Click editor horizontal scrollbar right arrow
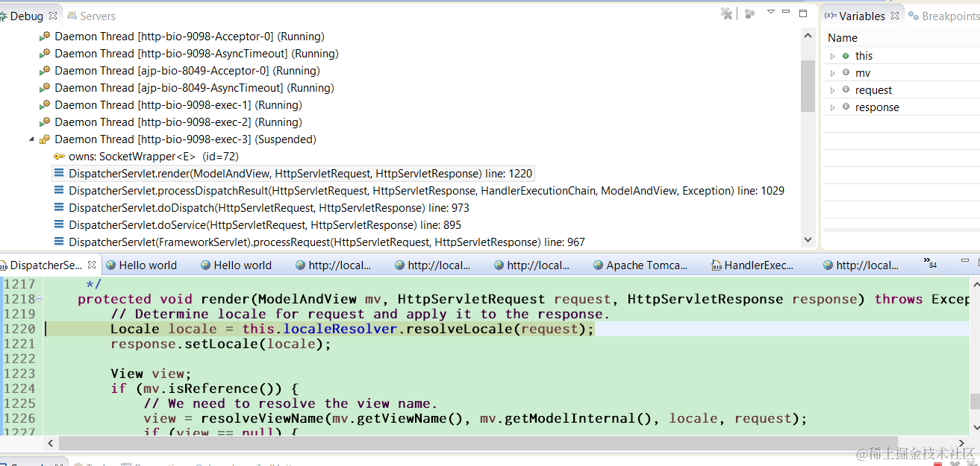The image size is (980, 466). point(962,443)
